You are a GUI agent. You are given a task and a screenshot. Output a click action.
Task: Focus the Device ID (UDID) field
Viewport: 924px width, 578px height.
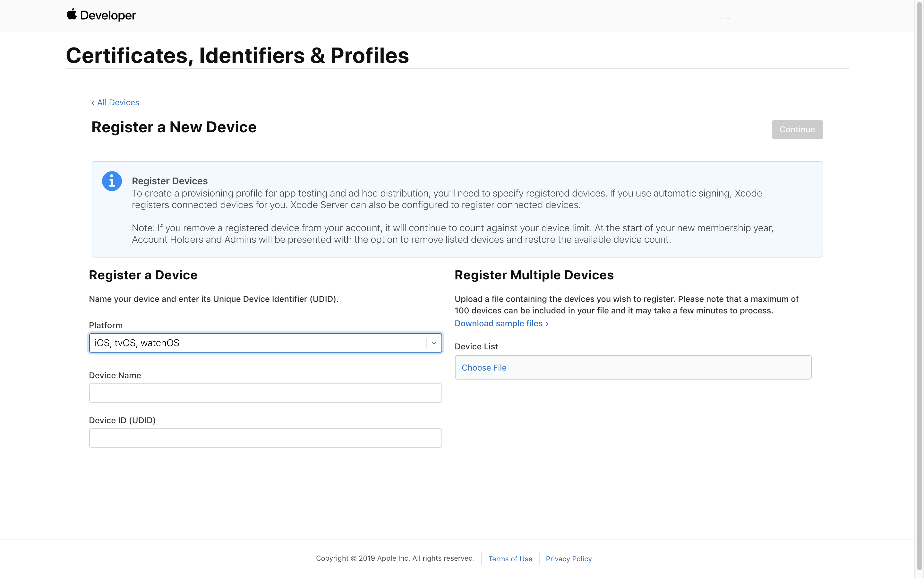coord(265,438)
